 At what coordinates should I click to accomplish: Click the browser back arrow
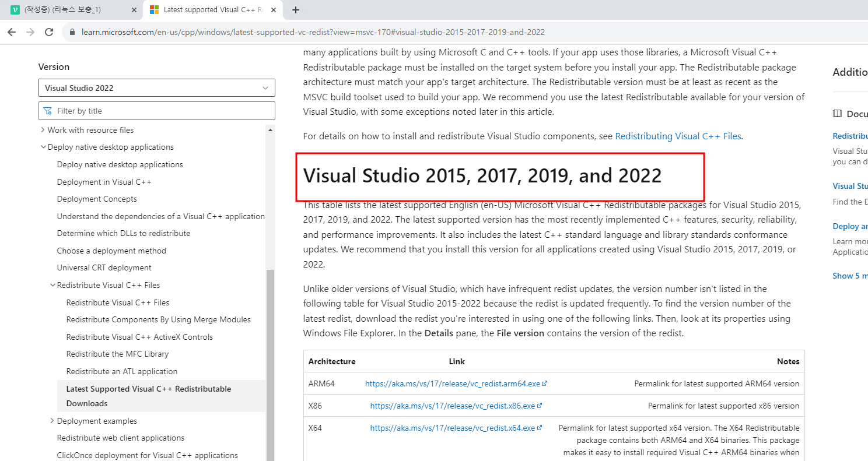click(11, 32)
